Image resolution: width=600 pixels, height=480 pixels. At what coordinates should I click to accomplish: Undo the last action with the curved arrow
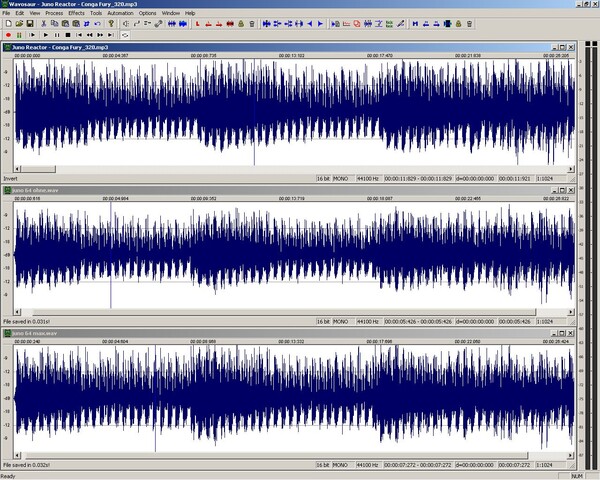tap(98, 24)
